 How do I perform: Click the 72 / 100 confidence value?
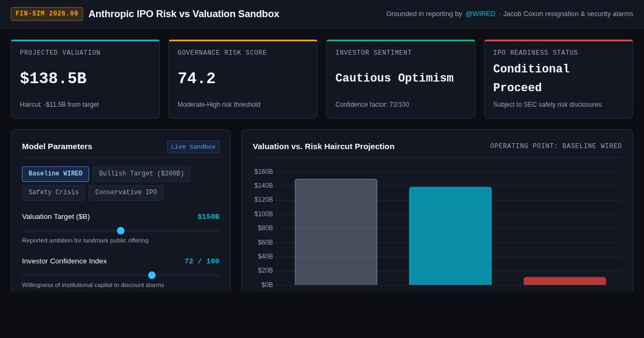coord(202,261)
